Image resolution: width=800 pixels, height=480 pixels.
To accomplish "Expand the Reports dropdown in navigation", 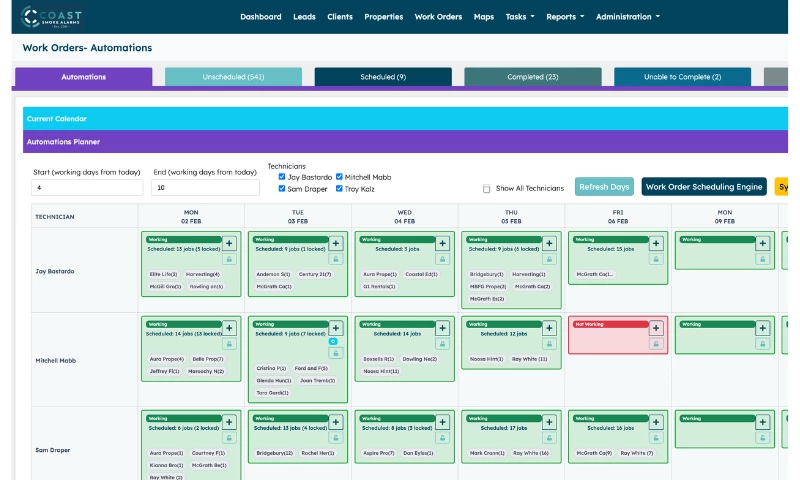I will [565, 17].
